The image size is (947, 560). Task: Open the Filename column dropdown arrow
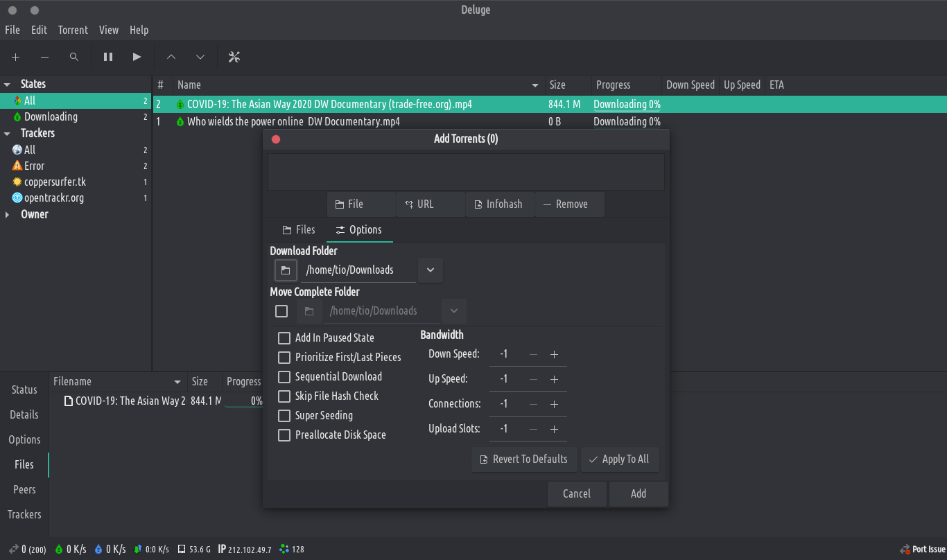coord(177,382)
